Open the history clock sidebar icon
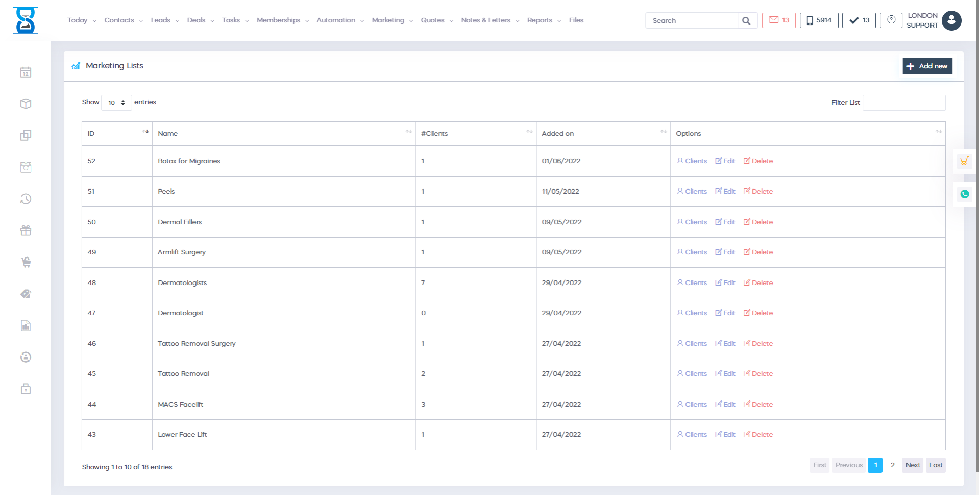Screen dimensions: 980x495 [26, 199]
